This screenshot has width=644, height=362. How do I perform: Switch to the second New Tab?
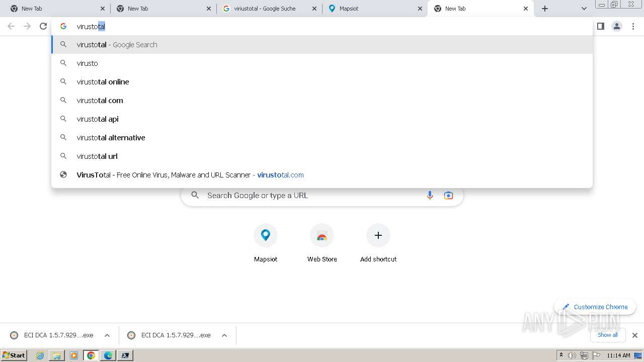[x=164, y=9]
